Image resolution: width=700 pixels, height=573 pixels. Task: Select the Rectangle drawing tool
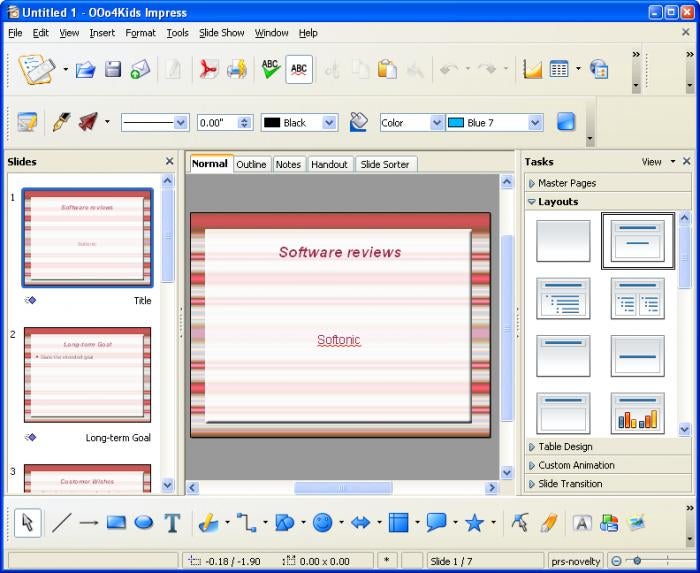(x=116, y=523)
